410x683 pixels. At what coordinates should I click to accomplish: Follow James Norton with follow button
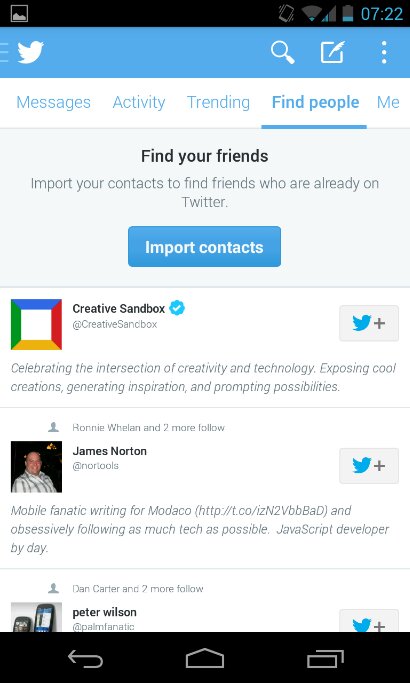pyautogui.click(x=369, y=466)
